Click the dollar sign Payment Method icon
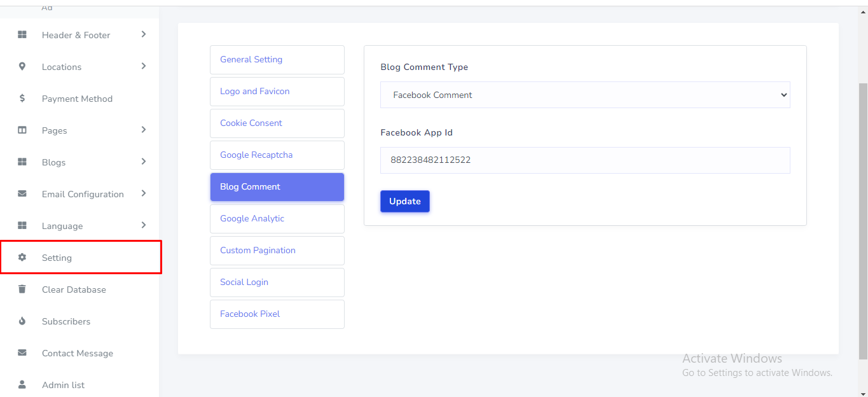 coord(22,99)
